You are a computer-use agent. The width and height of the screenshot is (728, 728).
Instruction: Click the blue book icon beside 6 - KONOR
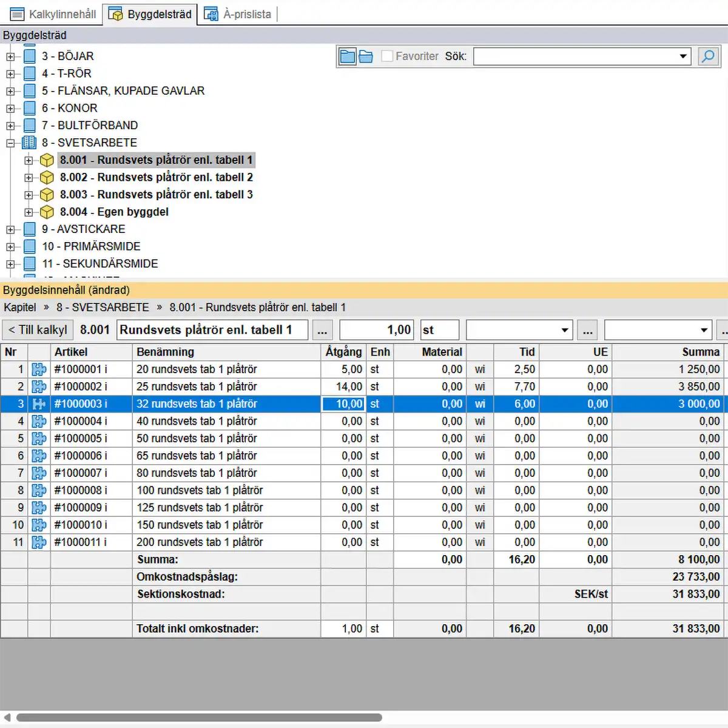[x=29, y=108]
